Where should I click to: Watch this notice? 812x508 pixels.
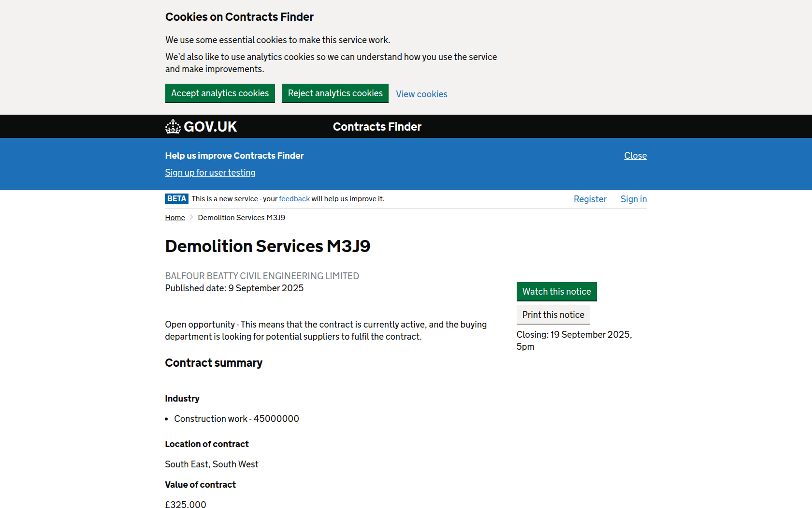click(x=556, y=292)
